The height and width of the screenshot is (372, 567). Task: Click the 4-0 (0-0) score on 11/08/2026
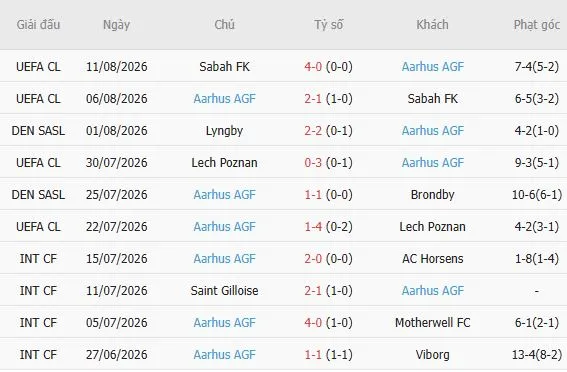click(x=328, y=67)
